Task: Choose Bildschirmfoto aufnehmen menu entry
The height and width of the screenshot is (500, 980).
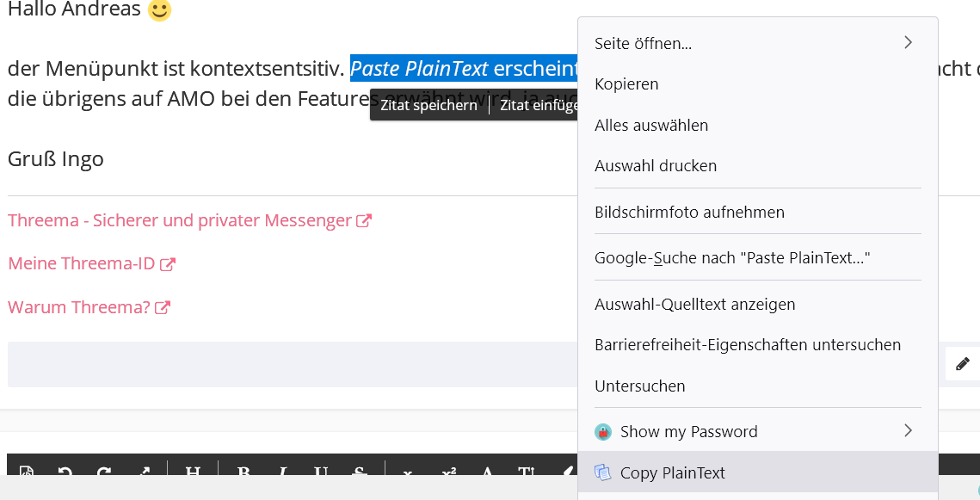Action: coord(689,211)
